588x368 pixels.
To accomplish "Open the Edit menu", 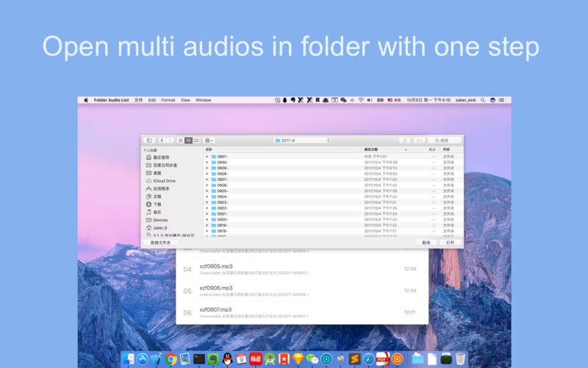I will click(x=152, y=100).
